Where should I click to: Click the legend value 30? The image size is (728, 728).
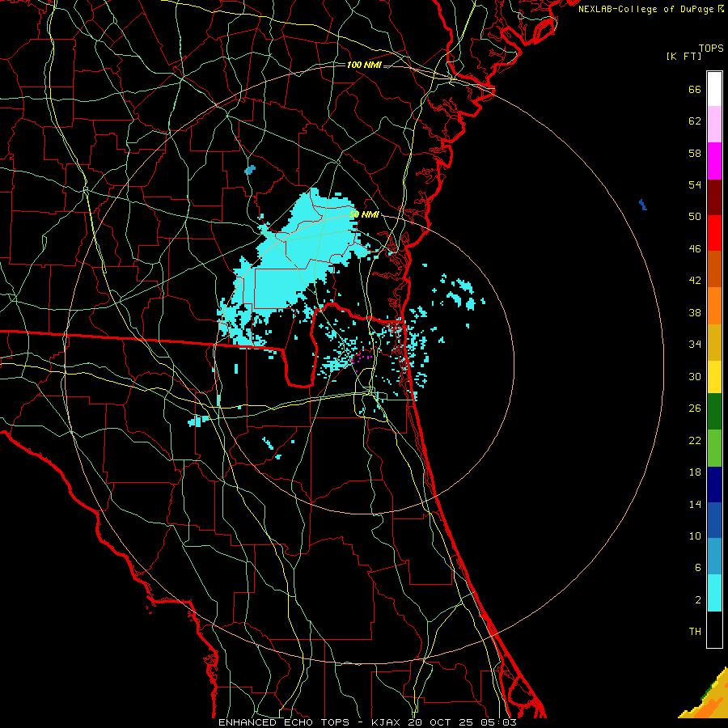695,376
